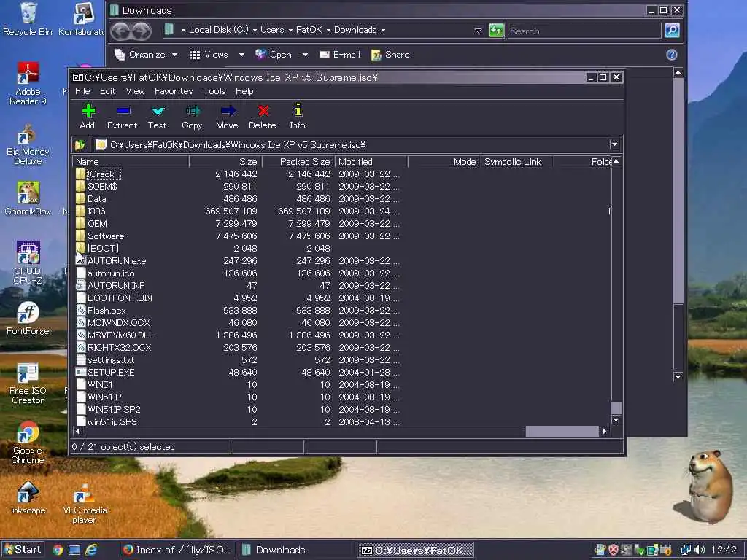747x560 pixels.
Task: Switch to Index of /~lily/ISO taskbar button
Action: point(177,550)
